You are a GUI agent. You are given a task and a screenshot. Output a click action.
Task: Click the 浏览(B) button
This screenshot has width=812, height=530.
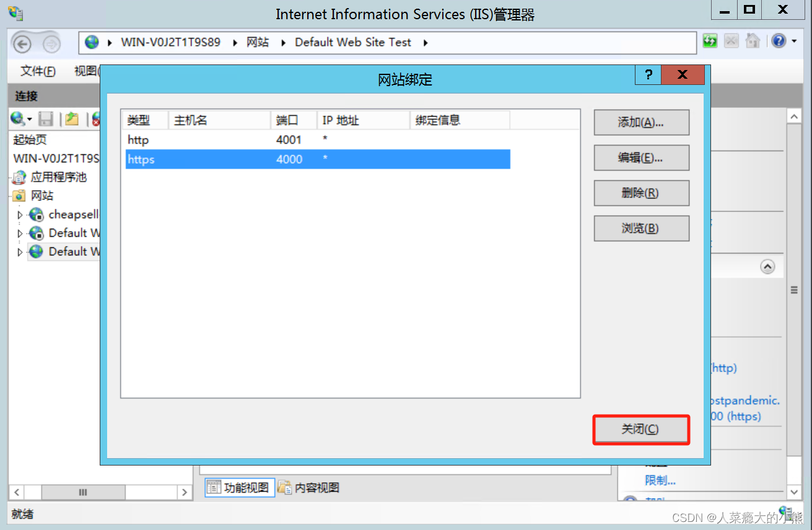642,229
